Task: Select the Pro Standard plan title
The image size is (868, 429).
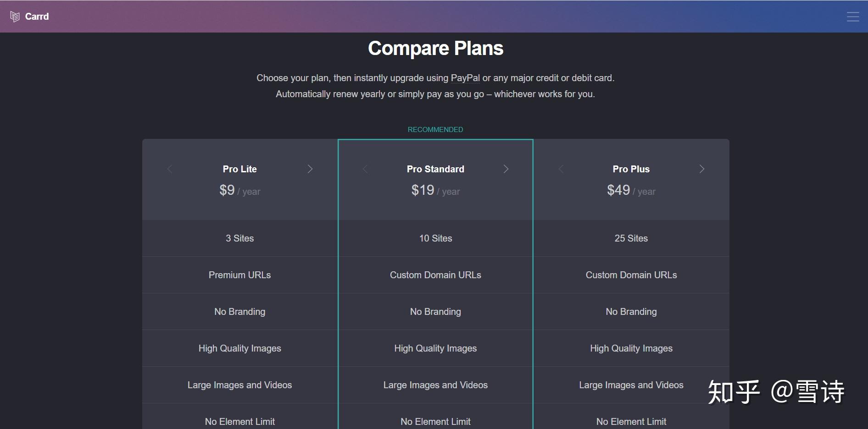Action: [435, 169]
